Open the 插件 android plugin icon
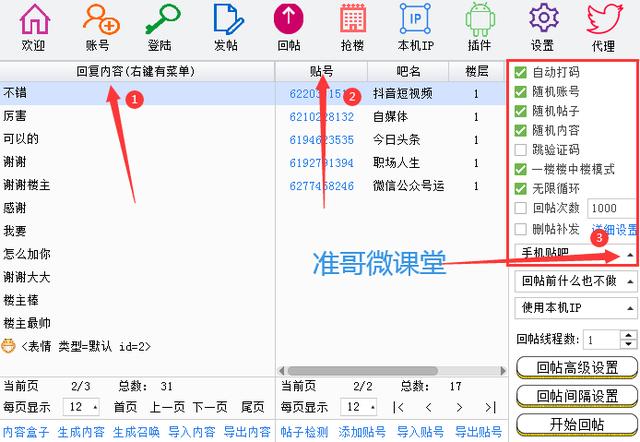The height and width of the screenshot is (442, 640). tap(480, 20)
